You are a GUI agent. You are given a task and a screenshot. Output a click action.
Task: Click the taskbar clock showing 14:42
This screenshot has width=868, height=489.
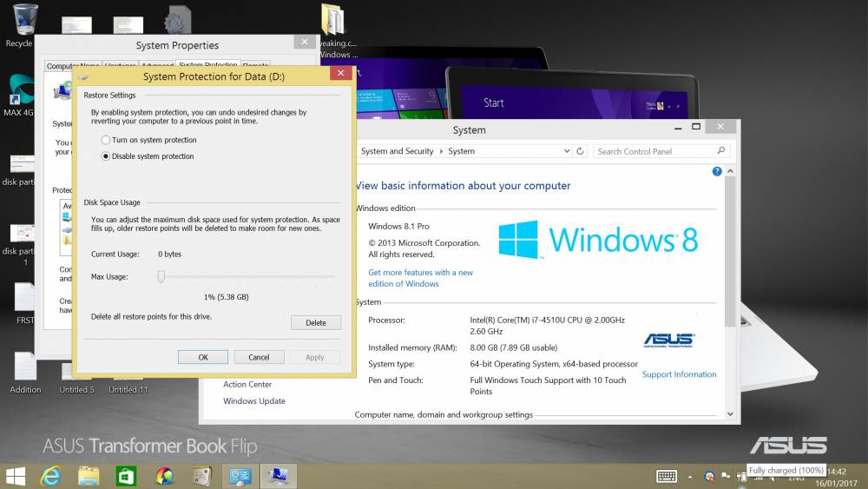(836, 472)
